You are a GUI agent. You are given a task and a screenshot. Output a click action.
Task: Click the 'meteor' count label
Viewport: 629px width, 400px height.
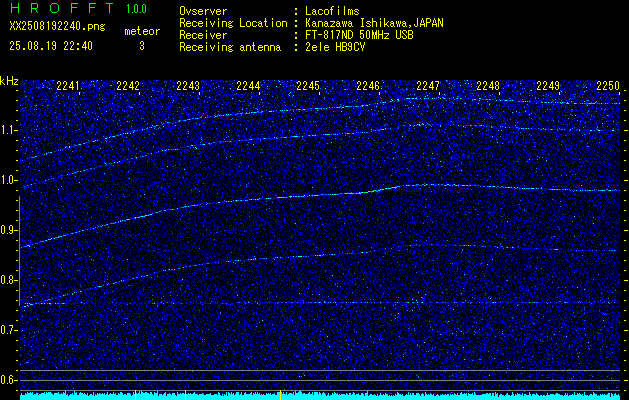click(142, 31)
